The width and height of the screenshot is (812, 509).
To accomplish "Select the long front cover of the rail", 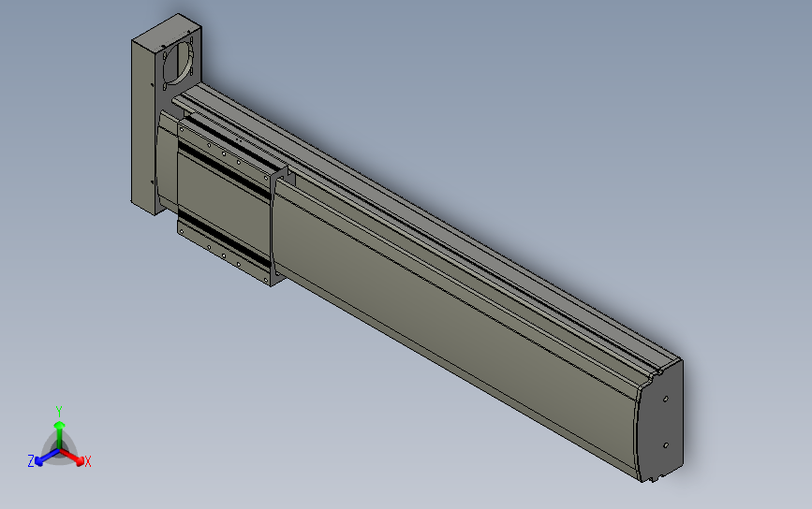I will tap(456, 331).
